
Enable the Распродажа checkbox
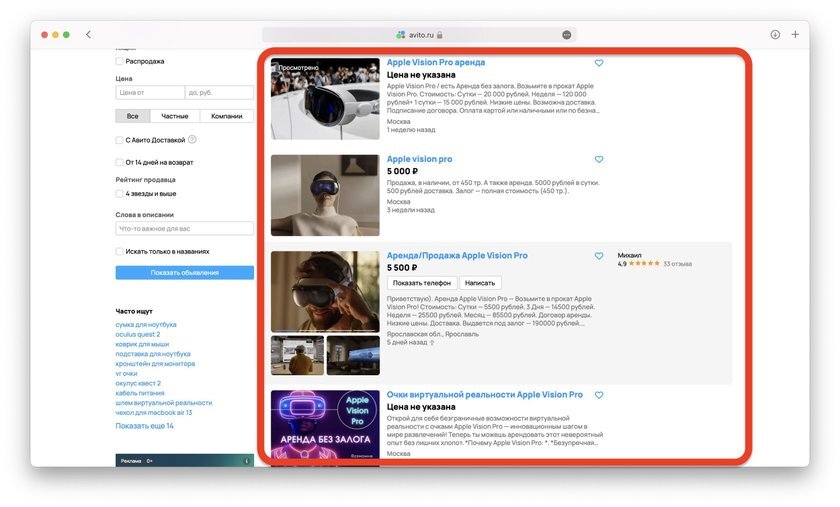point(119,61)
